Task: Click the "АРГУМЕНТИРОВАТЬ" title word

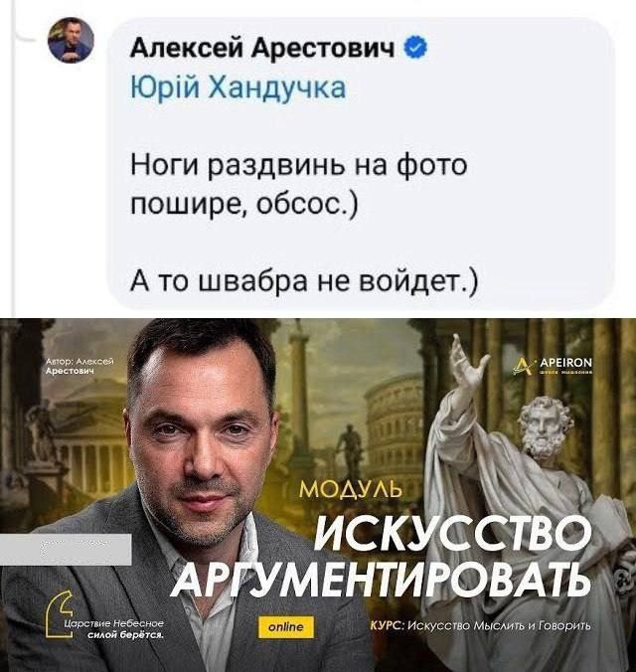Action: coord(381,580)
